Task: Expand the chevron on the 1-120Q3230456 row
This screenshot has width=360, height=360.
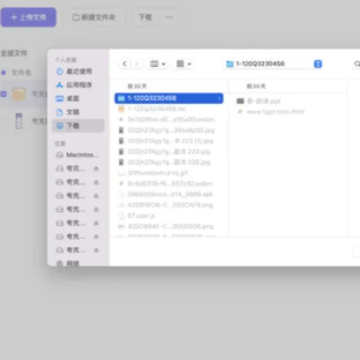Action: point(219,98)
